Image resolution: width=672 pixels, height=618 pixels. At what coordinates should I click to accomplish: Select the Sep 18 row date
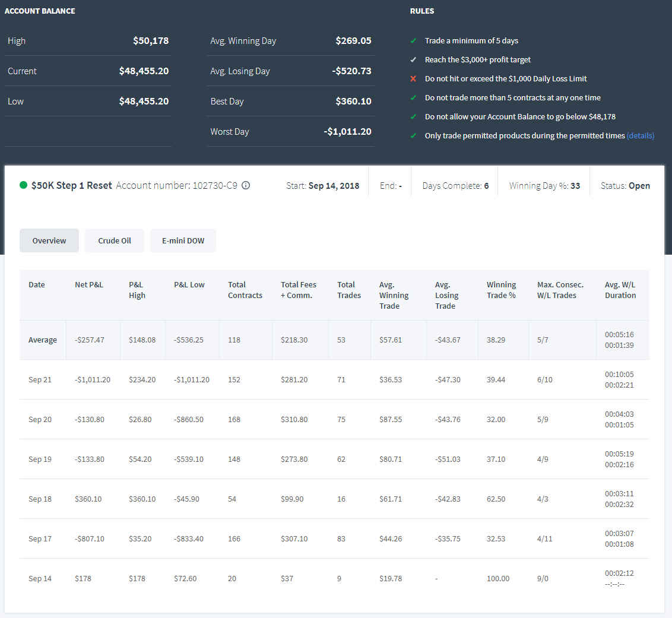point(40,499)
